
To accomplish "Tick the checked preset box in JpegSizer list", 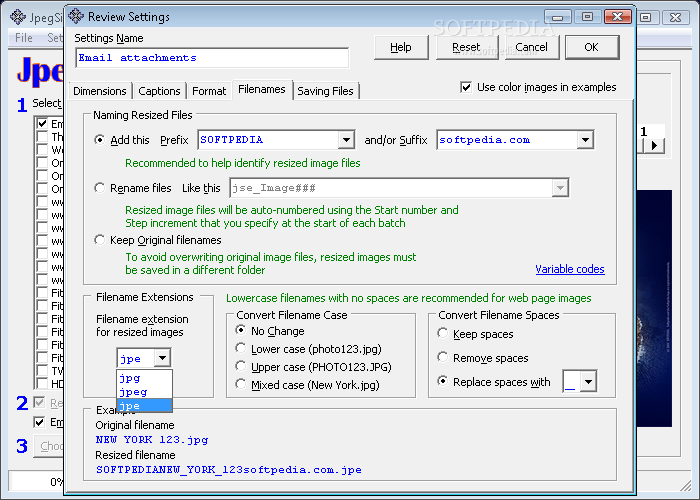I will [42, 123].
